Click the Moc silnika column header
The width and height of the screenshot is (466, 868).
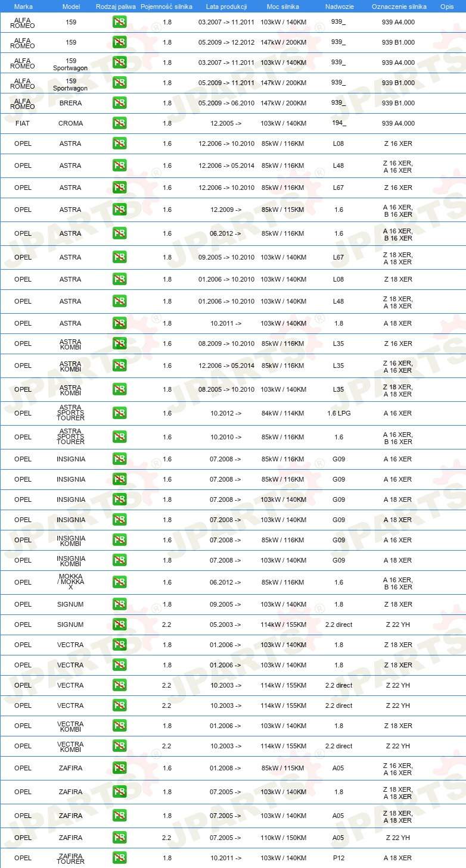coord(283,7)
